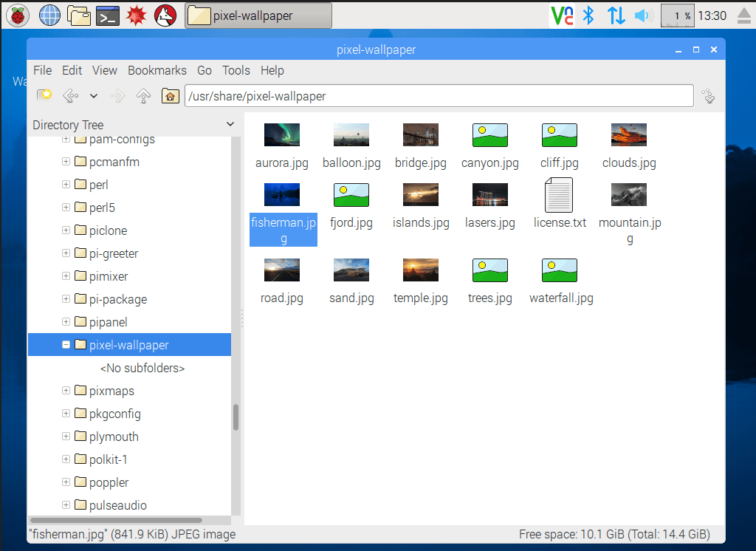756x551 pixels.
Task: Open the web browser globe icon
Action: coord(49,15)
